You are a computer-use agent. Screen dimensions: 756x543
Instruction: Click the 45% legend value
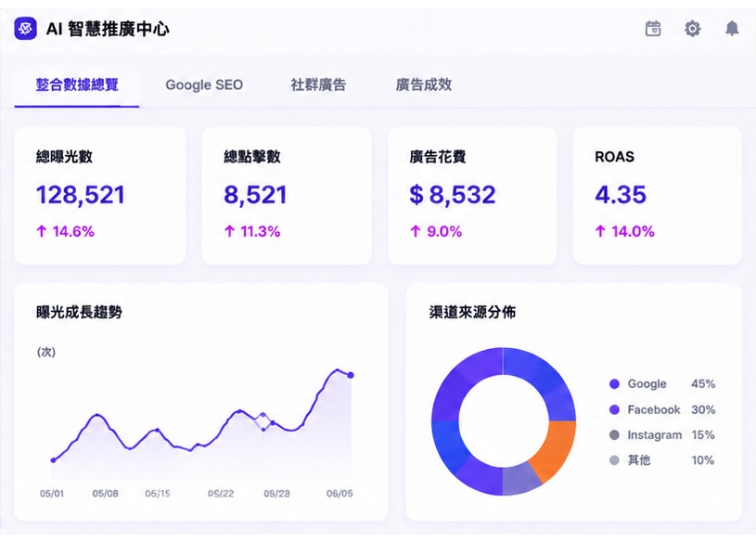click(703, 383)
